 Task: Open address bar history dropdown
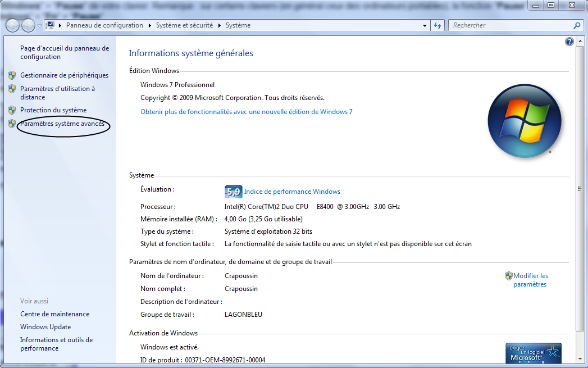pos(425,25)
